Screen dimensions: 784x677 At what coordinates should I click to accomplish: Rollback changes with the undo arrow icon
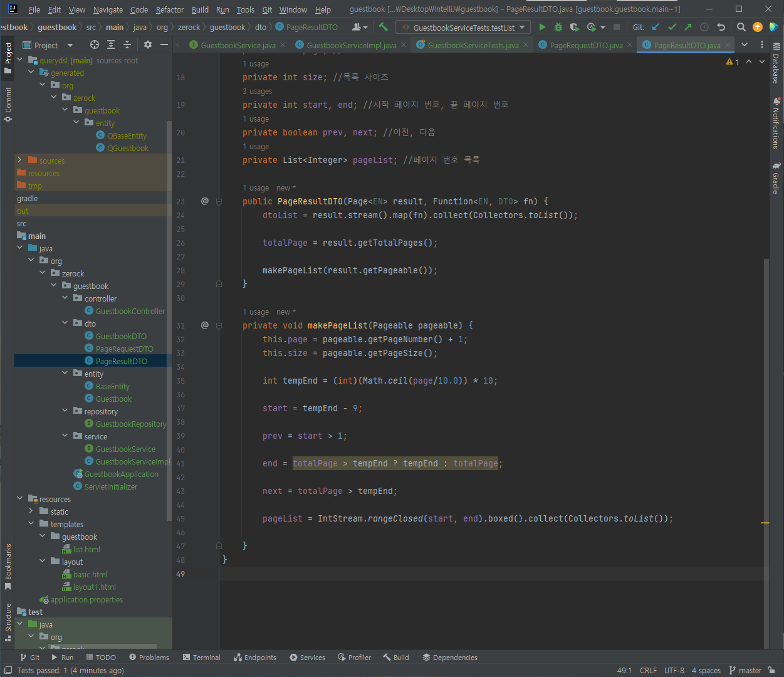(721, 27)
